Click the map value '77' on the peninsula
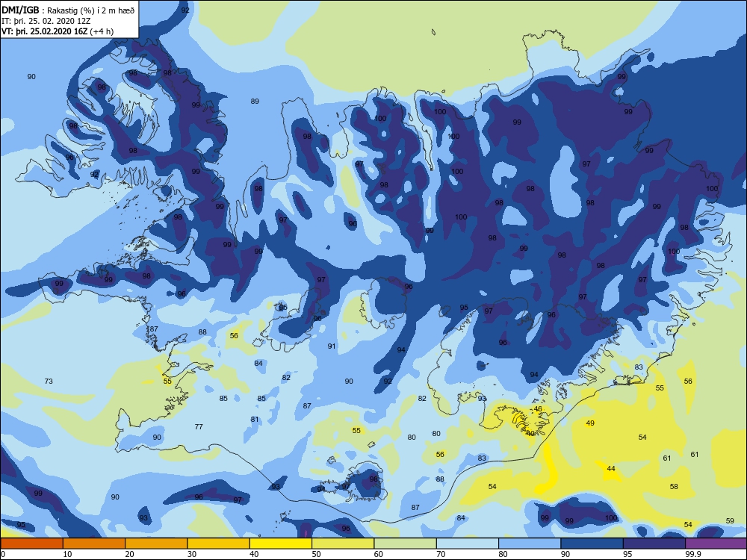 click(x=199, y=427)
